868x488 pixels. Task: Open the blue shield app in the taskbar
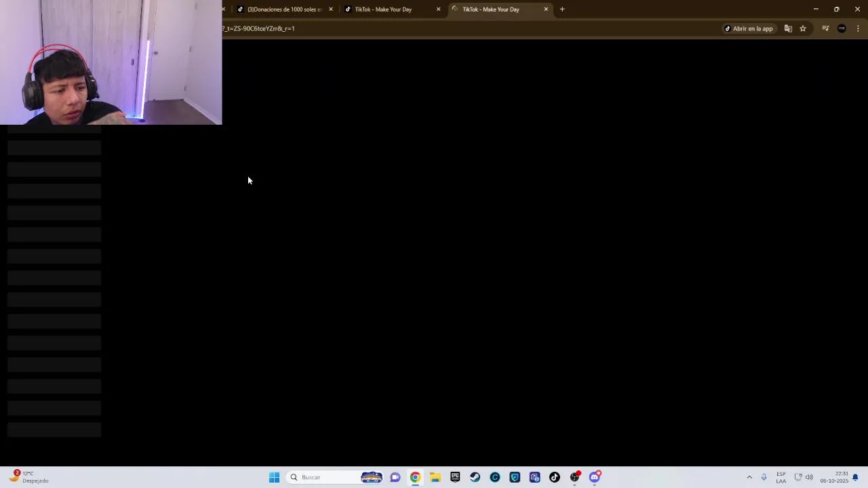click(515, 477)
